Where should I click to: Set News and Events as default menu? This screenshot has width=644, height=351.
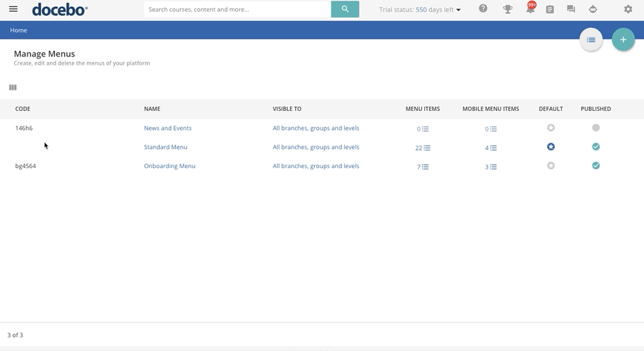click(x=551, y=128)
